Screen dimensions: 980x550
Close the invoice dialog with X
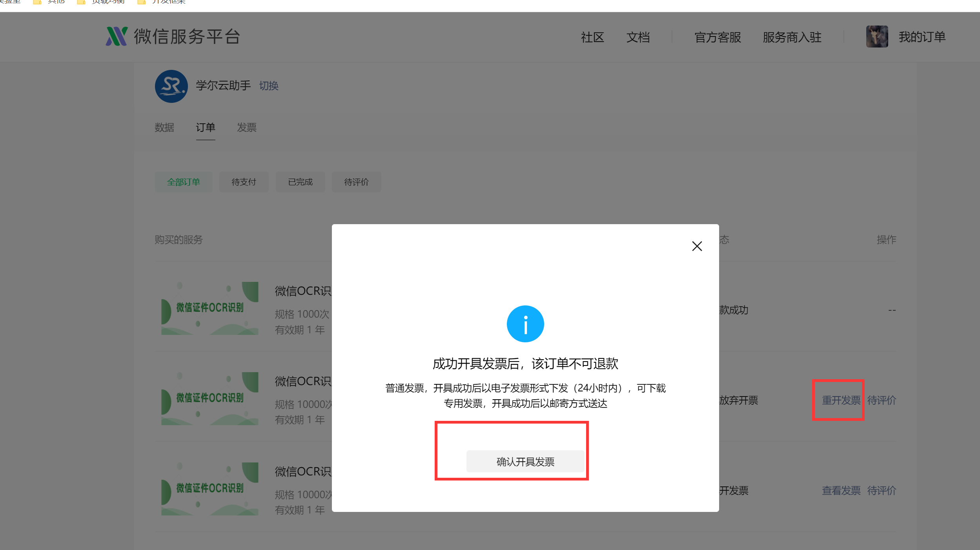click(697, 246)
